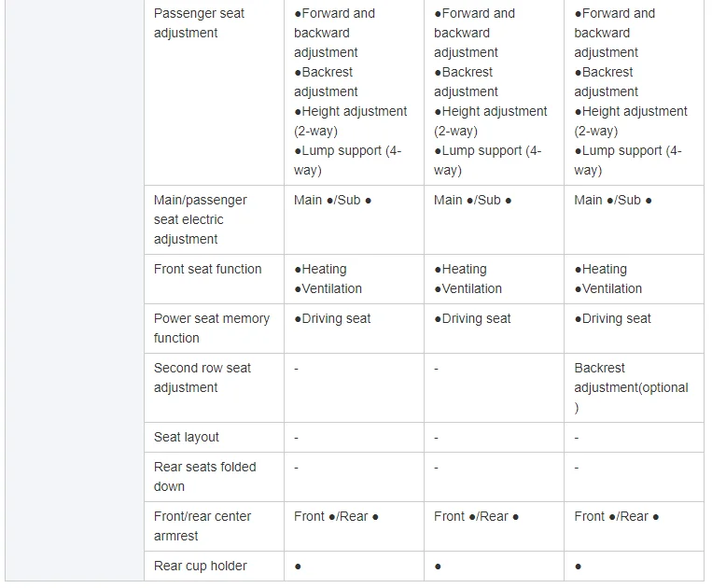
Task: Click the 'Rear seats folded down' label
Action: pyautogui.click(x=204, y=476)
